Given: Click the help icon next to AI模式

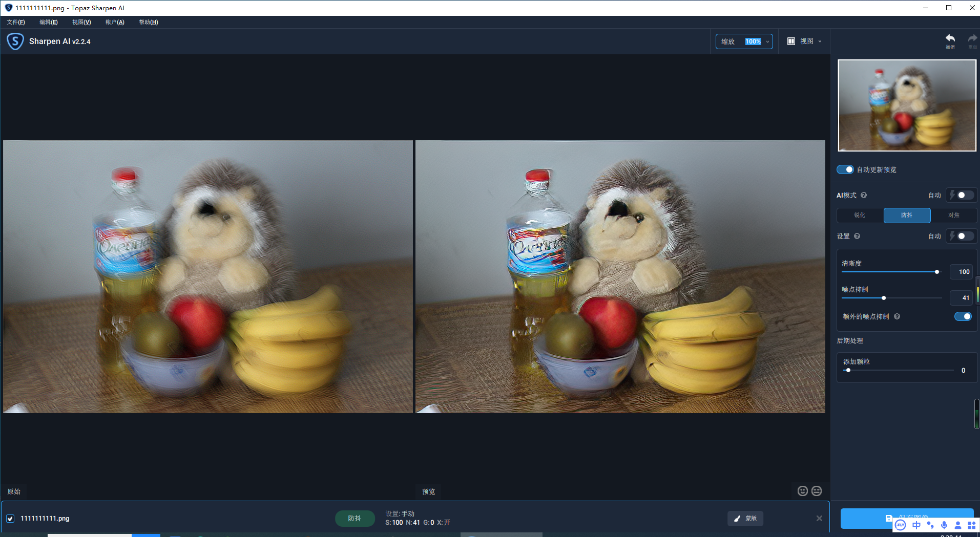Looking at the screenshot, I should click(864, 195).
